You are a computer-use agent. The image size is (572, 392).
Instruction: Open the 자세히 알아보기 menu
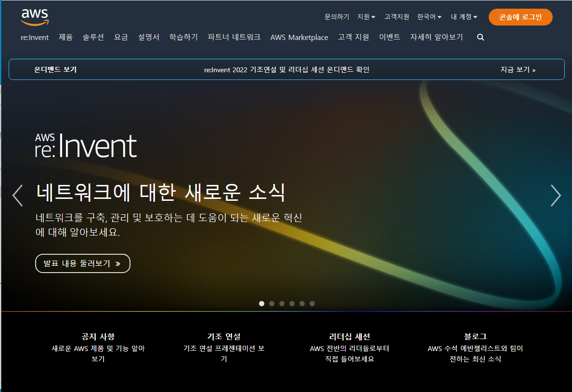coord(437,37)
